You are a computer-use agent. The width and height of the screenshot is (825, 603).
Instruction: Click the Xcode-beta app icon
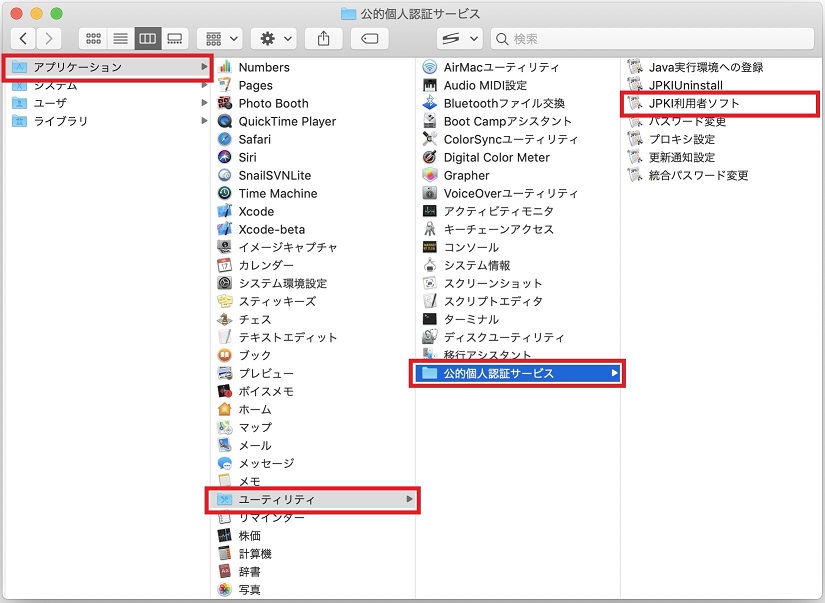[x=225, y=229]
